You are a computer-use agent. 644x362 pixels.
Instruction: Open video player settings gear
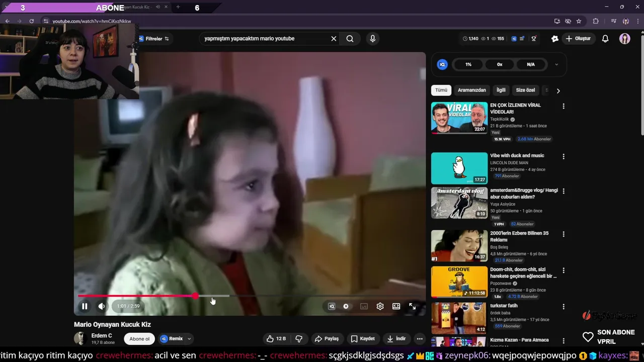pyautogui.click(x=380, y=306)
